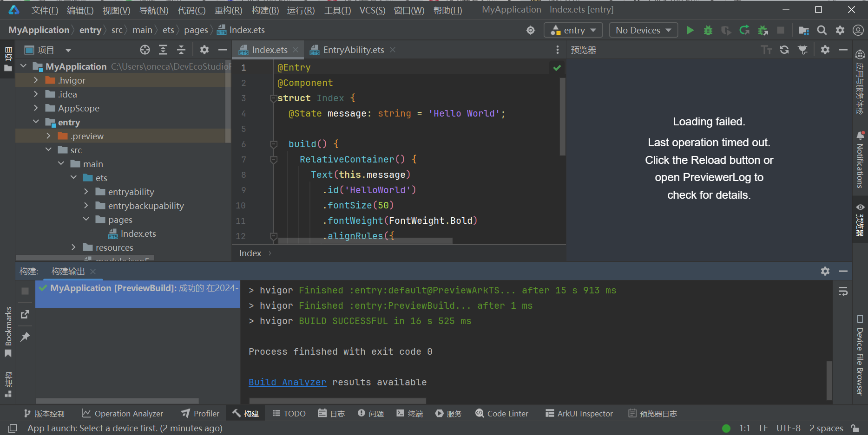Open the Profiler tool window

200,414
